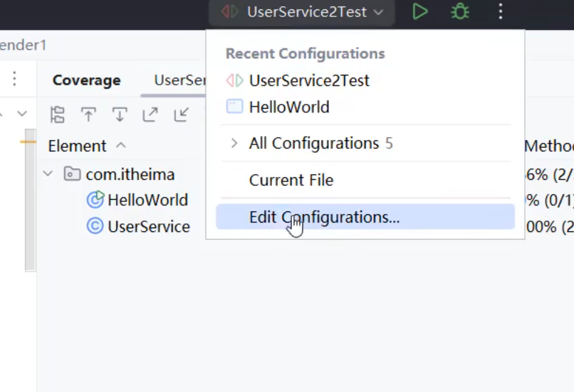
Task: Click the Collapse All icon in Coverage toolbar
Action: 182,115
